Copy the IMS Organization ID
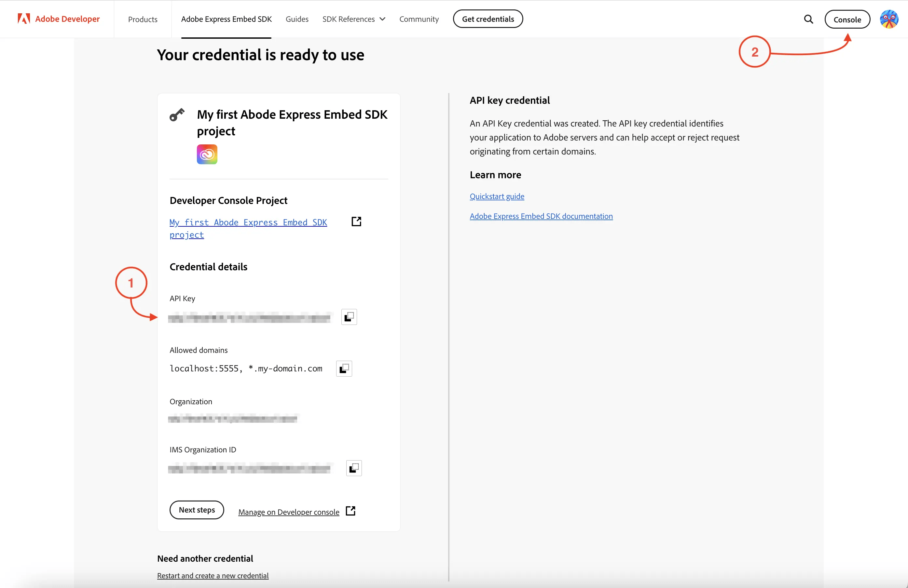Image resolution: width=908 pixels, height=588 pixels. click(x=354, y=468)
